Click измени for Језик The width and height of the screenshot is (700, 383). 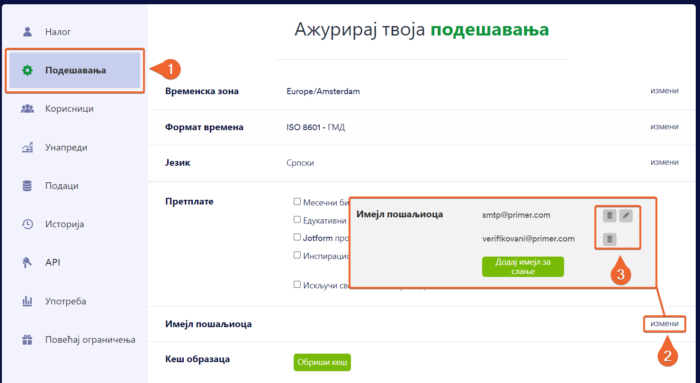tap(664, 162)
